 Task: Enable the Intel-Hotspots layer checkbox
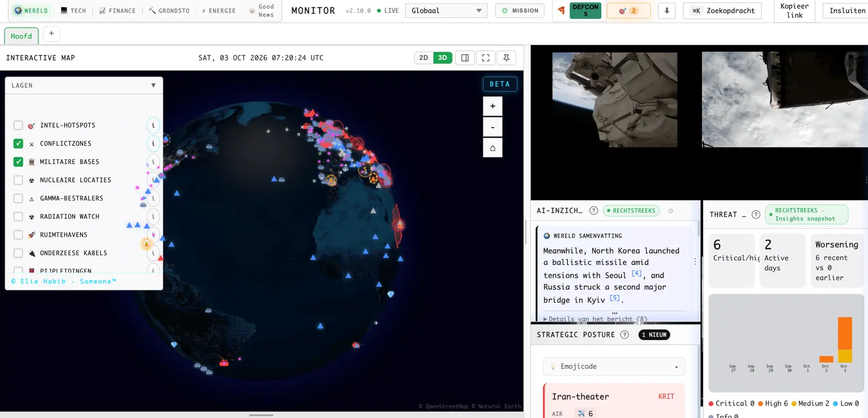tap(18, 125)
